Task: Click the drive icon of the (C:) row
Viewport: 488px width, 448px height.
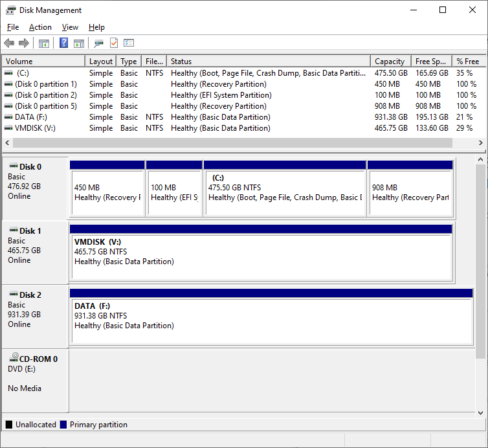Action: coord(8,73)
